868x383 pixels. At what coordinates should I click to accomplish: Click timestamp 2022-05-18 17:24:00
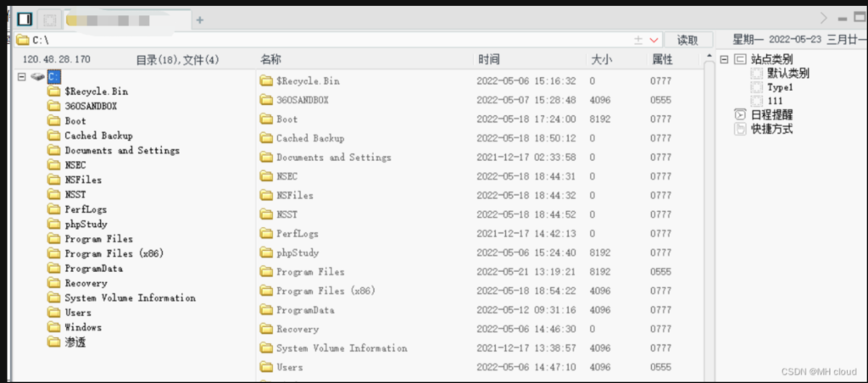(x=526, y=119)
